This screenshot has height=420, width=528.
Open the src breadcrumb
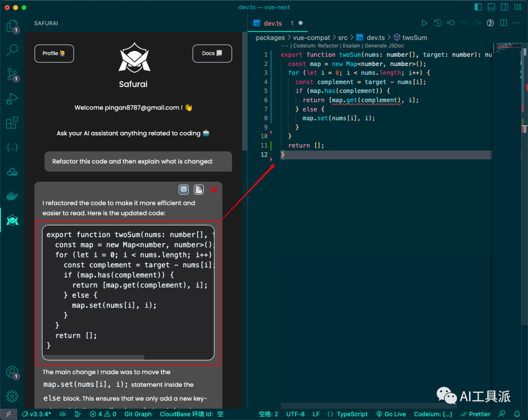(343, 38)
